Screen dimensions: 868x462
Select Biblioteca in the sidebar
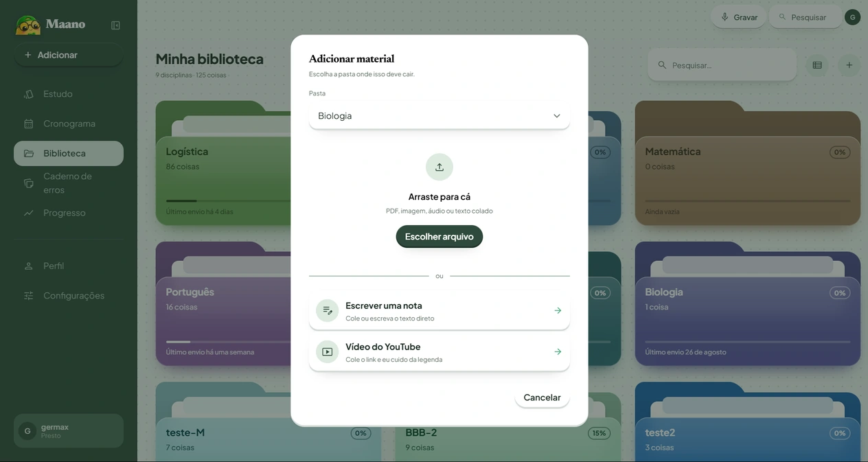(69, 153)
